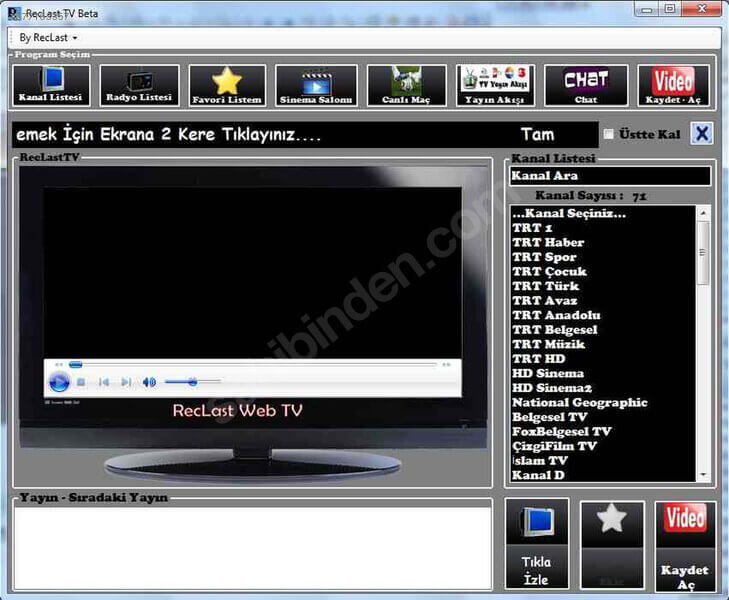The width and height of the screenshot is (729, 600).
Task: Click the blue X button beside Üstte Kal
Action: [x=702, y=134]
